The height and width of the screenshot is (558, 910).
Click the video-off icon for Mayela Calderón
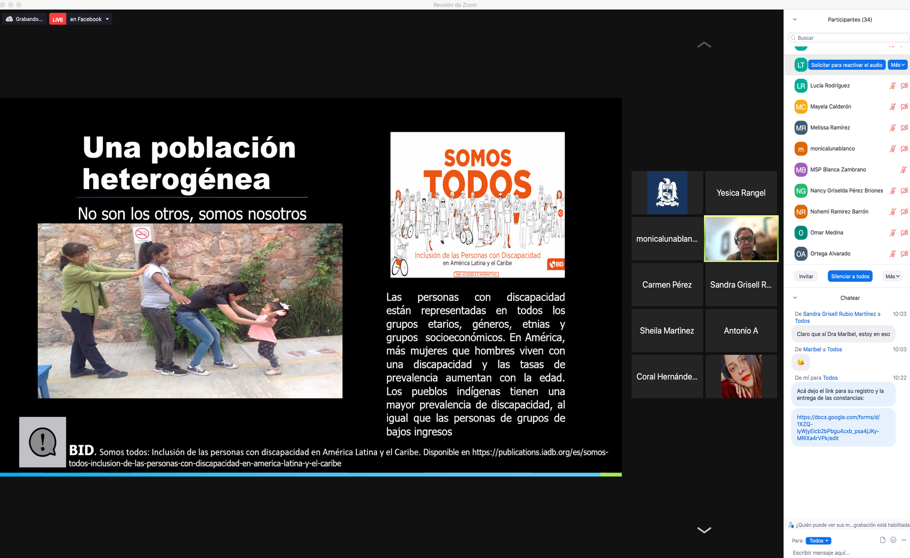[x=904, y=107]
